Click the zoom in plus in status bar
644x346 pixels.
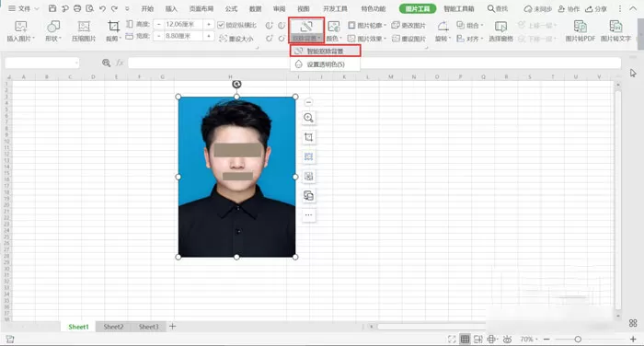(633, 339)
